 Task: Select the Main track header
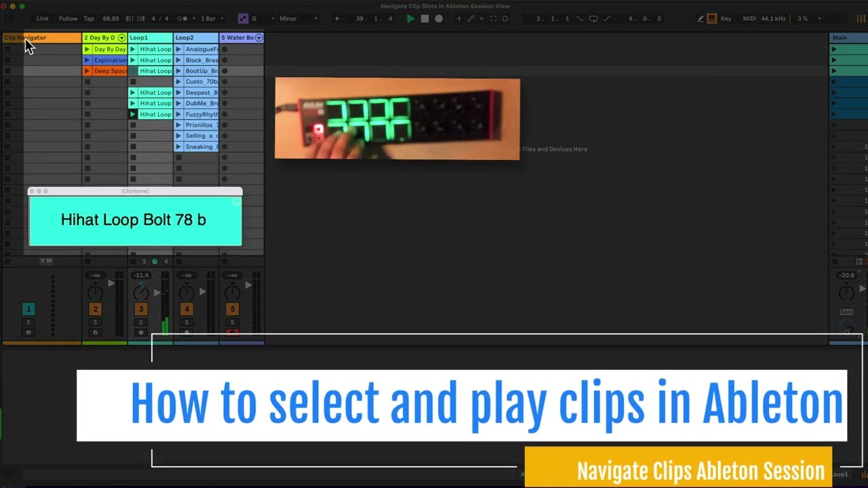click(x=848, y=38)
